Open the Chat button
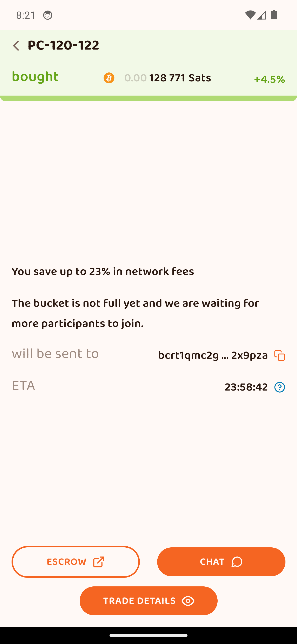This screenshot has height=644, width=297. tap(221, 562)
